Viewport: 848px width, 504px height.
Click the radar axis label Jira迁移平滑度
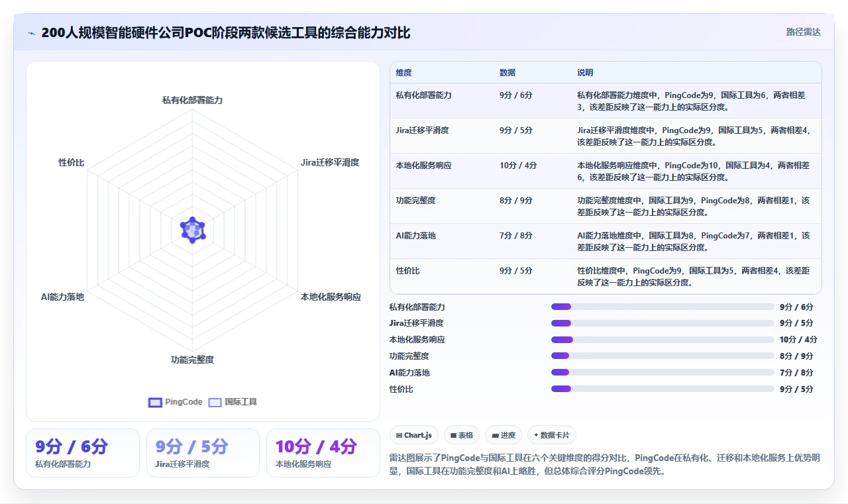coord(329,162)
